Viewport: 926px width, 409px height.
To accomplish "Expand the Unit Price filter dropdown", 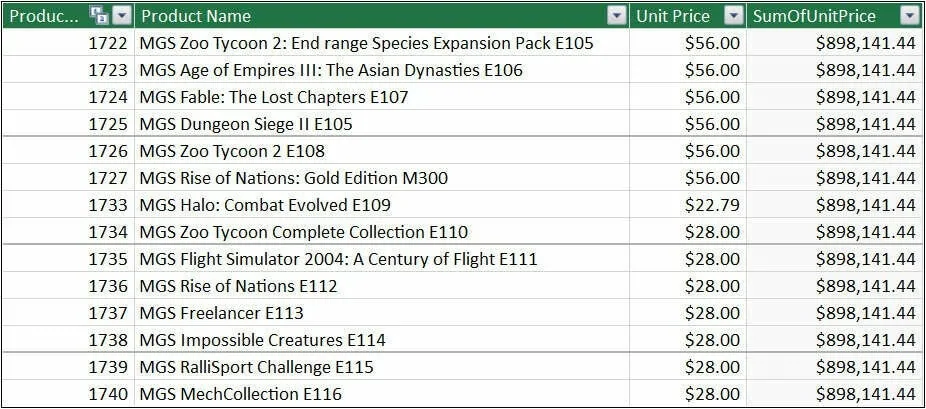I will click(734, 16).
